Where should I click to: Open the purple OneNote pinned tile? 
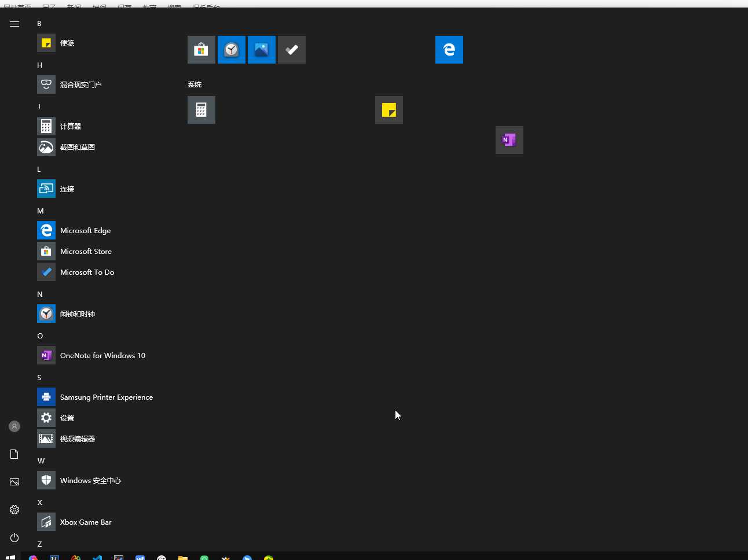[x=509, y=140]
